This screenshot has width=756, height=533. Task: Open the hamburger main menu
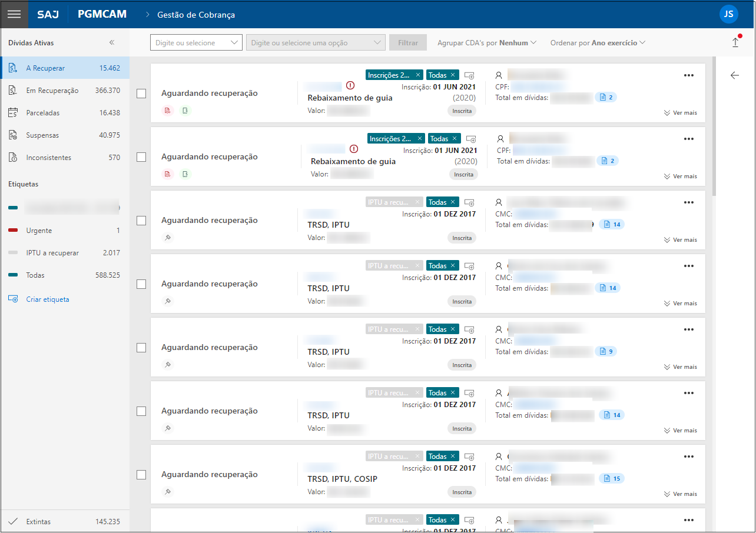tap(14, 14)
